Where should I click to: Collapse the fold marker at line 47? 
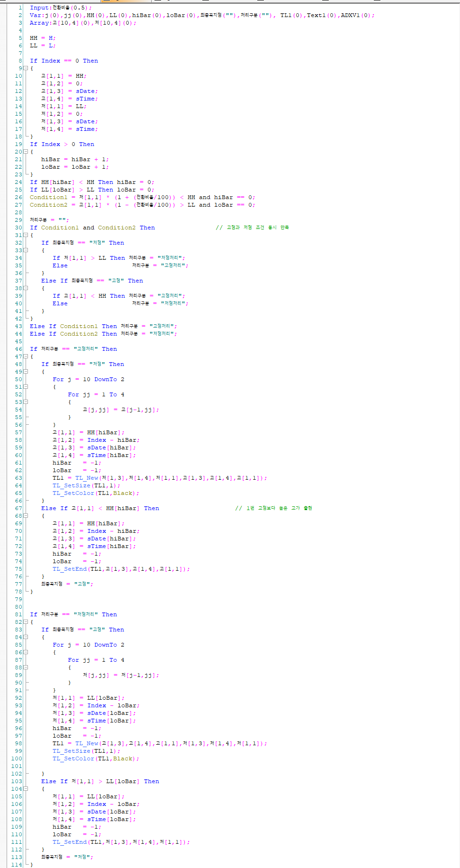[x=26, y=356]
